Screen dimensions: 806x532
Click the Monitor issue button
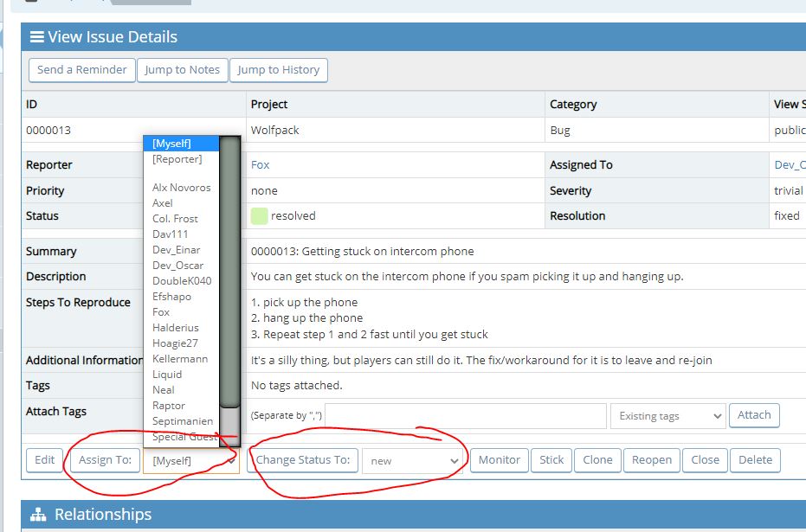click(x=500, y=460)
